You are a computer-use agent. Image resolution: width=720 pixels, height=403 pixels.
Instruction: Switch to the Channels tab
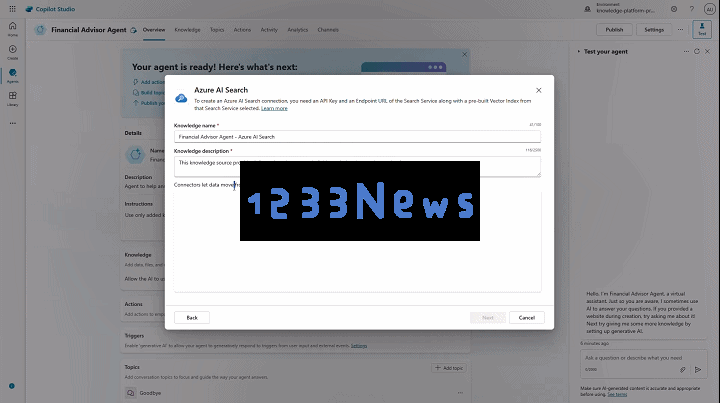tap(328, 30)
